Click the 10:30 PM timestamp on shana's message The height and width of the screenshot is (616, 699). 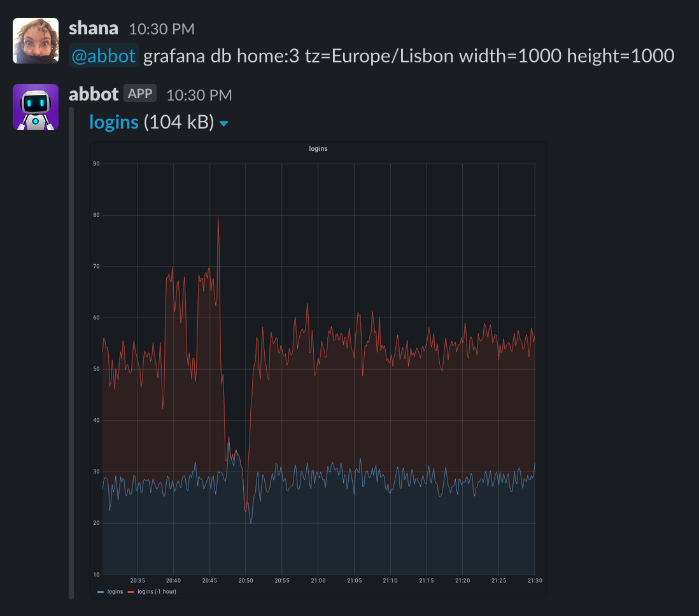point(161,28)
